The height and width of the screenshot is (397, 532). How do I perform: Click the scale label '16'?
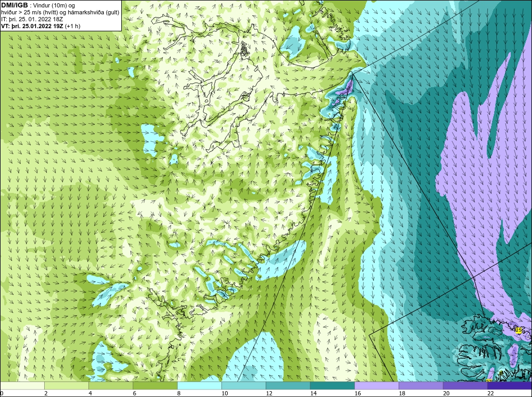point(358,393)
